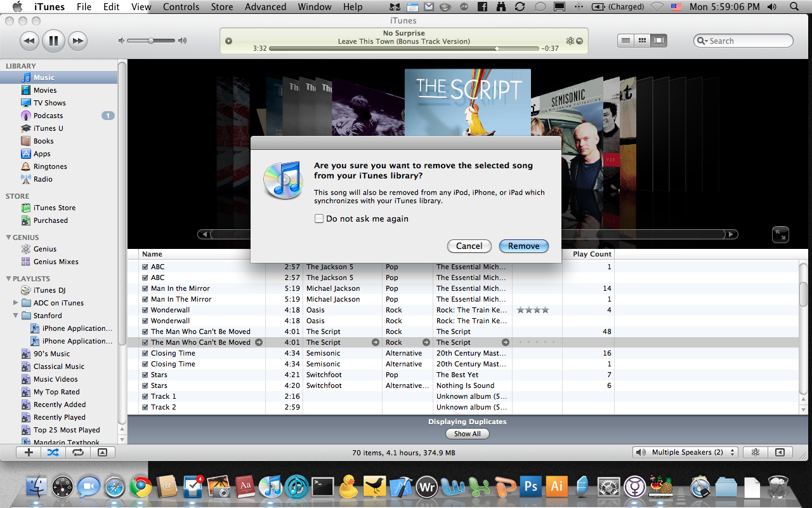The width and height of the screenshot is (812, 508).
Task: Expand the ADC on iTunes folder
Action: (x=16, y=303)
